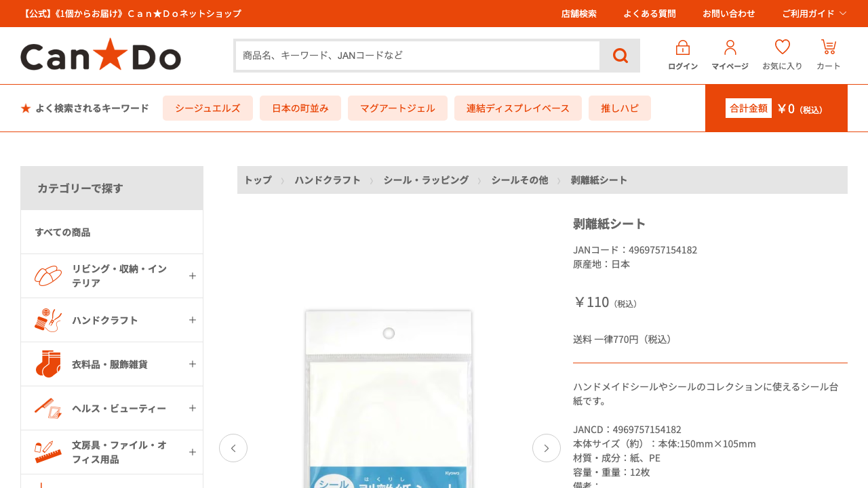868x488 pixels.
Task: Click keyword tag 連結ディスプレイベース
Action: coord(518,108)
